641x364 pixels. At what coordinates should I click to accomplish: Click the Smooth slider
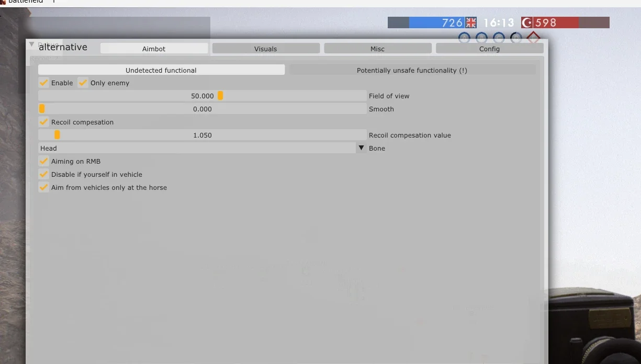[203, 109]
